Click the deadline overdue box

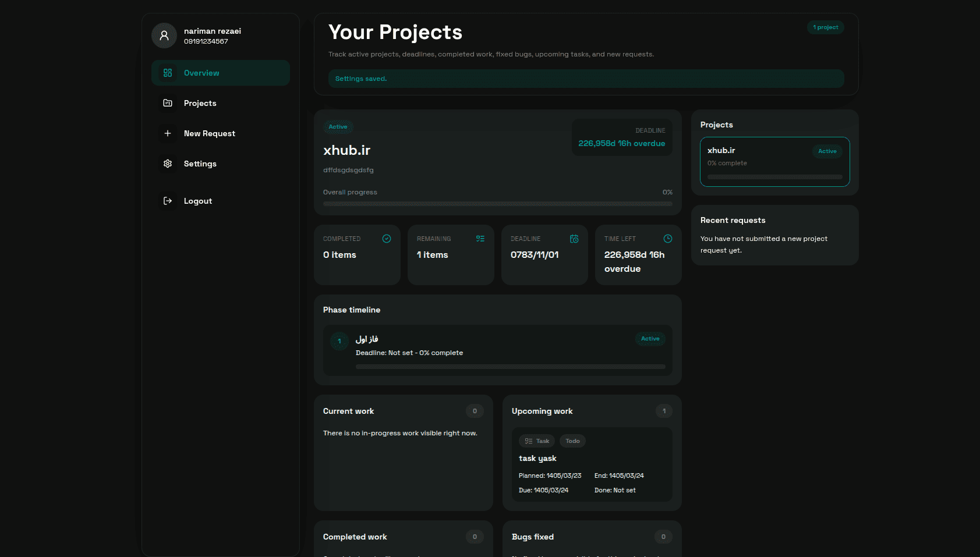click(x=622, y=137)
